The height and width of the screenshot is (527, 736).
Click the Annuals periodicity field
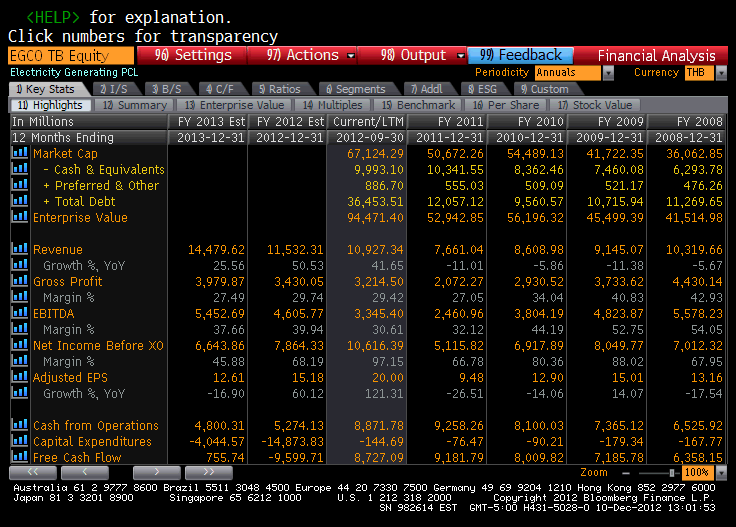click(568, 73)
